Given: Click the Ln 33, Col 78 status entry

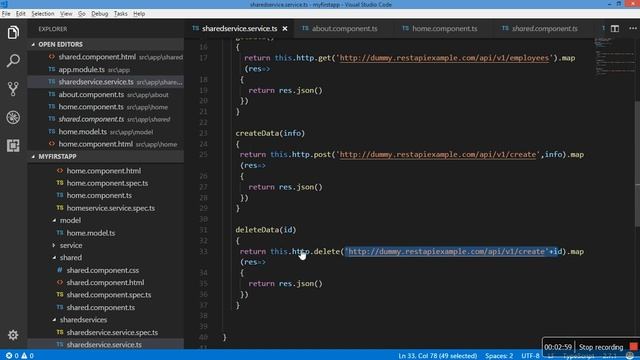Looking at the screenshot, I should (x=438, y=356).
